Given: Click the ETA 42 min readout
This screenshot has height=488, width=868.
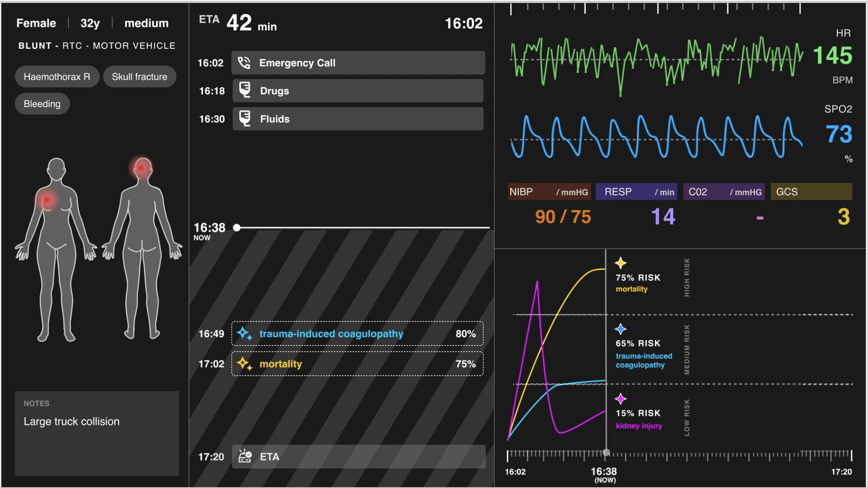Looking at the screenshot, I should click(x=238, y=23).
